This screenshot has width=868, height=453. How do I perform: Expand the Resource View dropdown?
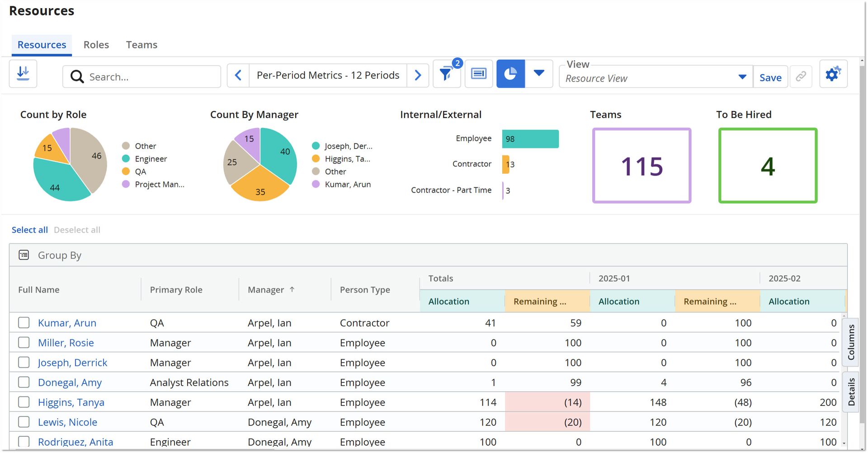(x=742, y=77)
